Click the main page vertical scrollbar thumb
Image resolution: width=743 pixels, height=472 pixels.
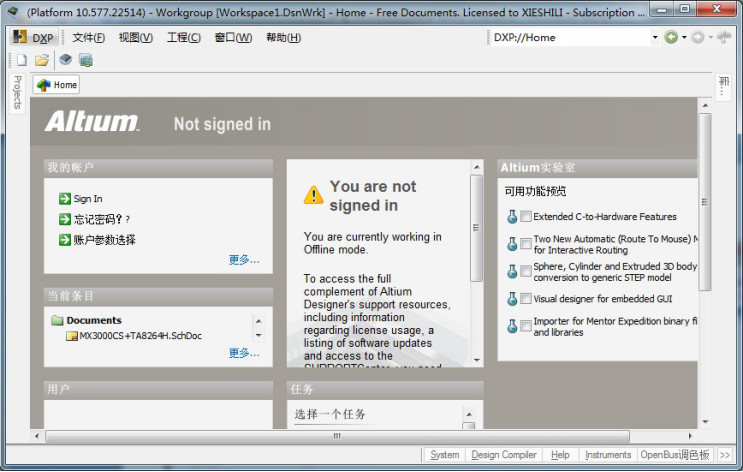point(705,202)
